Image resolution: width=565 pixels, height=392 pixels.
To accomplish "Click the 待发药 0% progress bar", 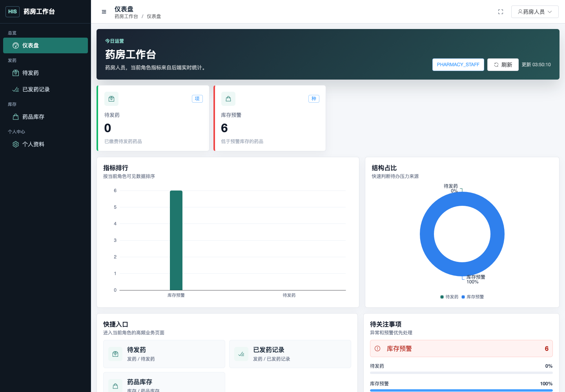I will point(461,373).
